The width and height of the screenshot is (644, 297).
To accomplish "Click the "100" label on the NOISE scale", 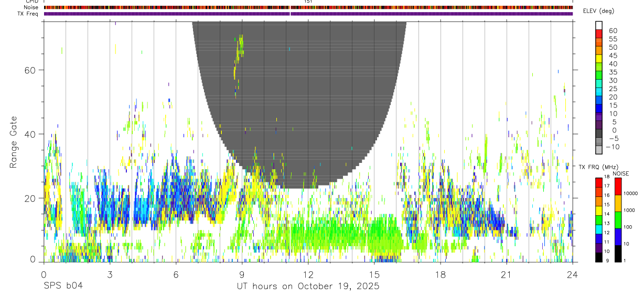I will pyautogui.click(x=628, y=227).
